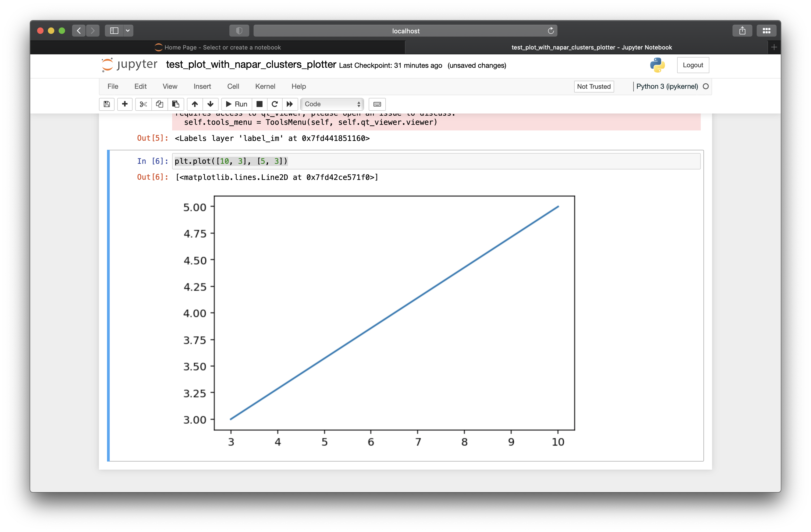Copy the selected cell with the copy icon
The height and width of the screenshot is (532, 811).
[159, 104]
